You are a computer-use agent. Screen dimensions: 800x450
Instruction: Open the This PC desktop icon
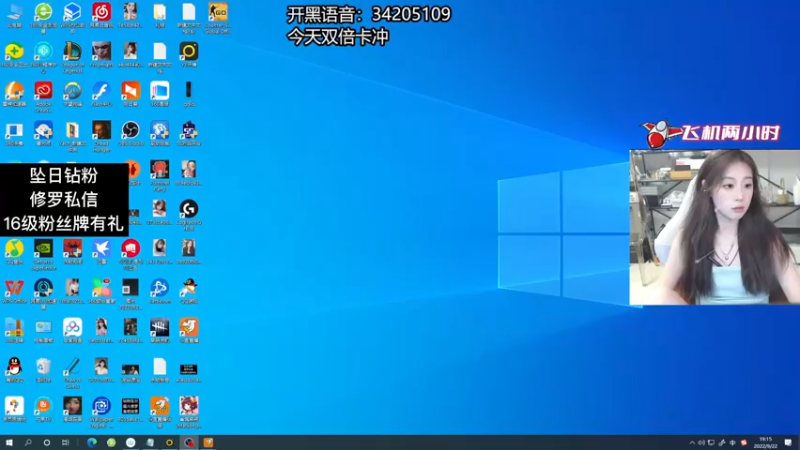coord(14,11)
